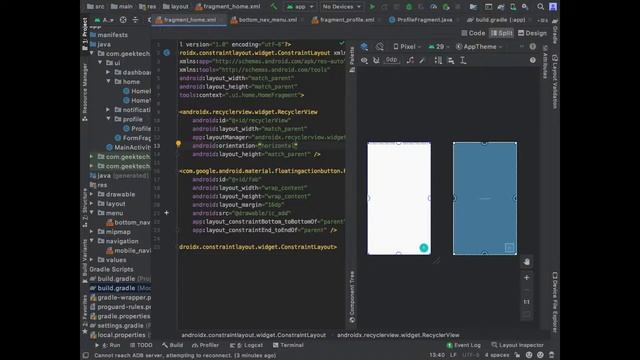
Task: Toggle the Resource Manager tool window
Action: coord(84,92)
